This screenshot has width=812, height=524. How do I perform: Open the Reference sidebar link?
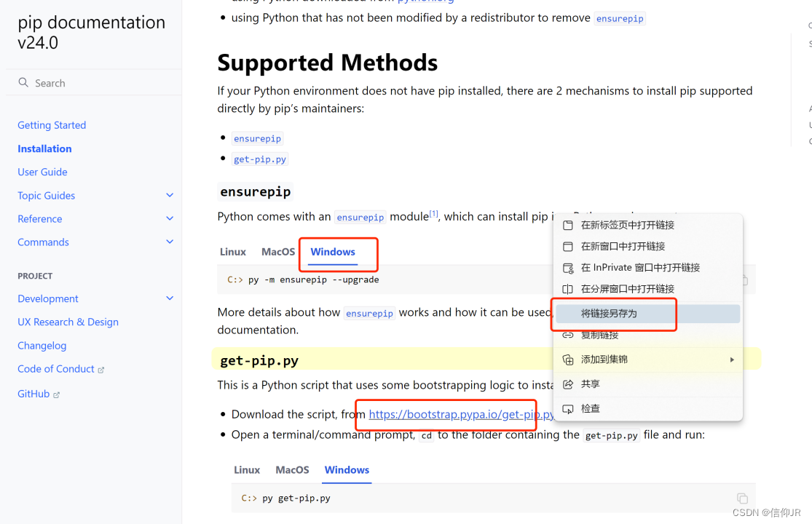pyautogui.click(x=40, y=219)
